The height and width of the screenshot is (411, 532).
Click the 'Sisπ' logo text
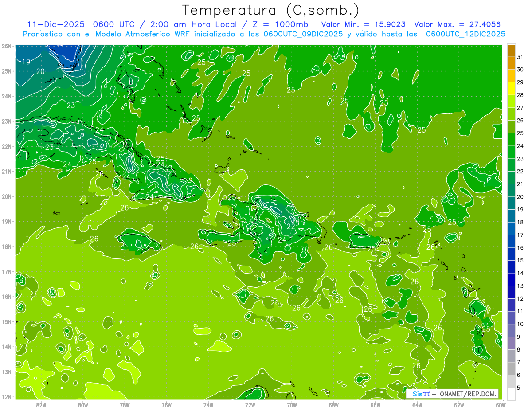tap(421, 393)
